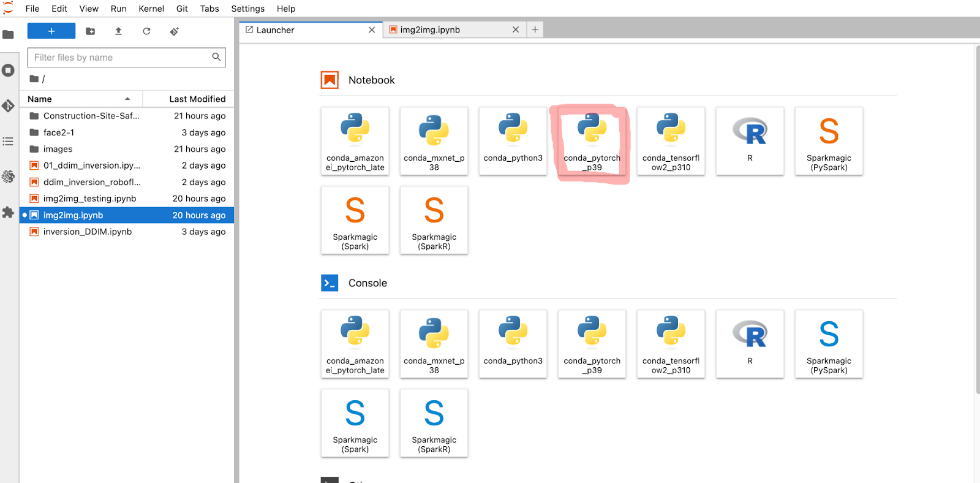Viewport: 980px width, 483px height.
Task: Switch to the img2img.ipynb tab
Action: point(454,30)
